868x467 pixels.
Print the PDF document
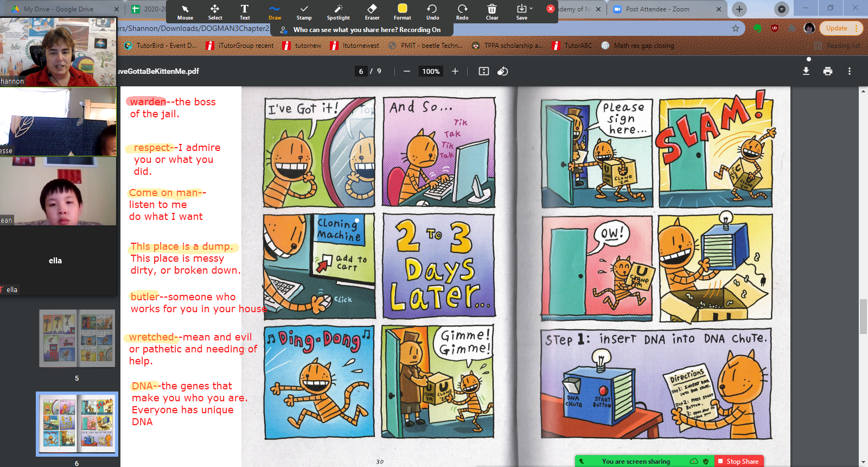point(828,71)
